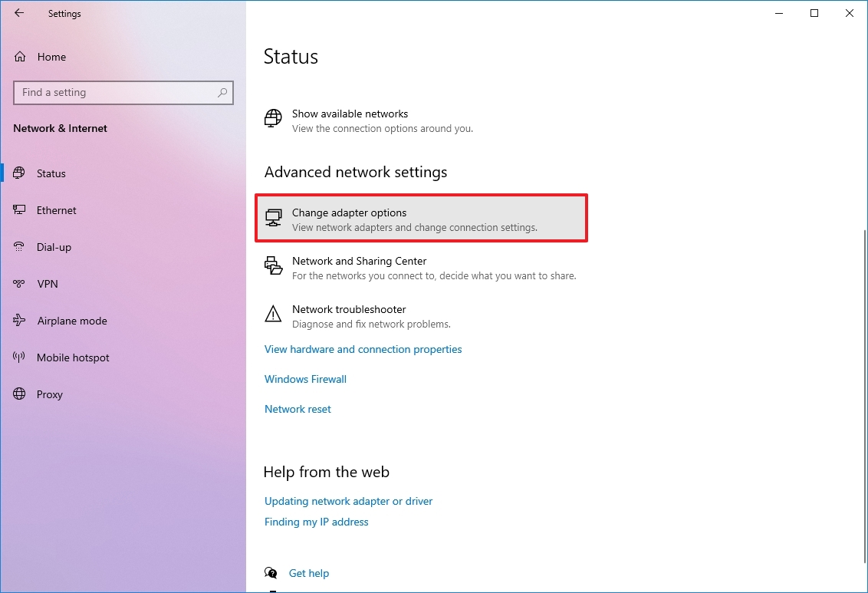Click the Get help link

(x=309, y=573)
